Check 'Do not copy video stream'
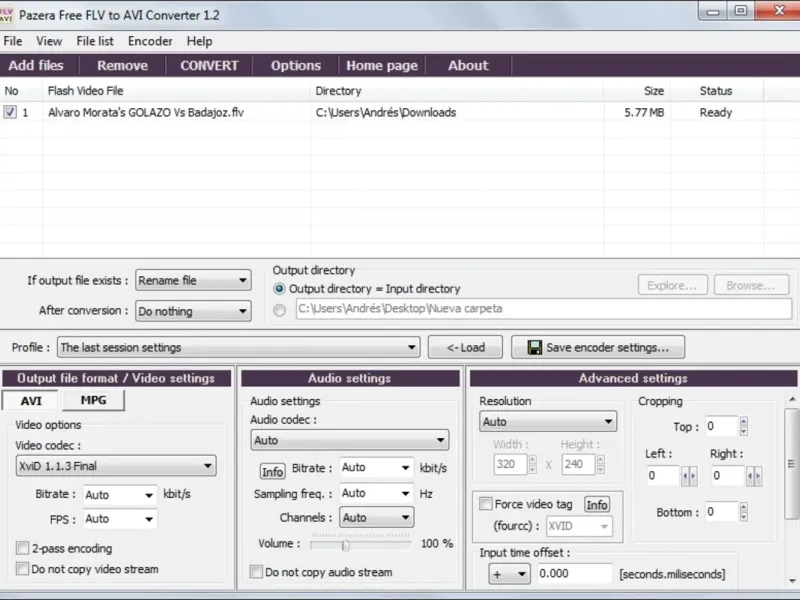This screenshot has width=800, height=600. coord(22,568)
